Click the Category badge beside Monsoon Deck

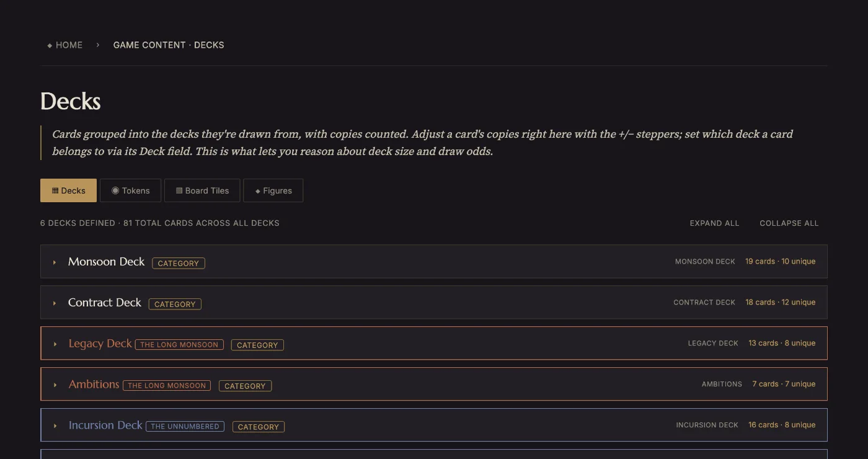179,264
